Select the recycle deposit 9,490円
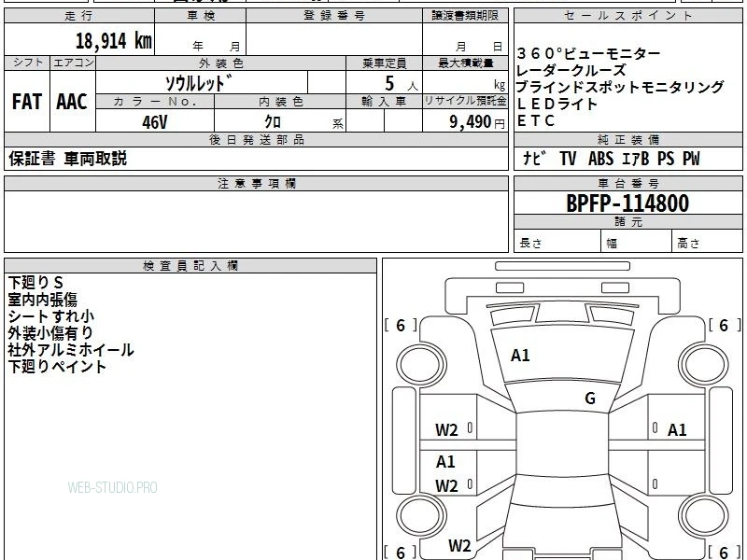 (x=477, y=122)
